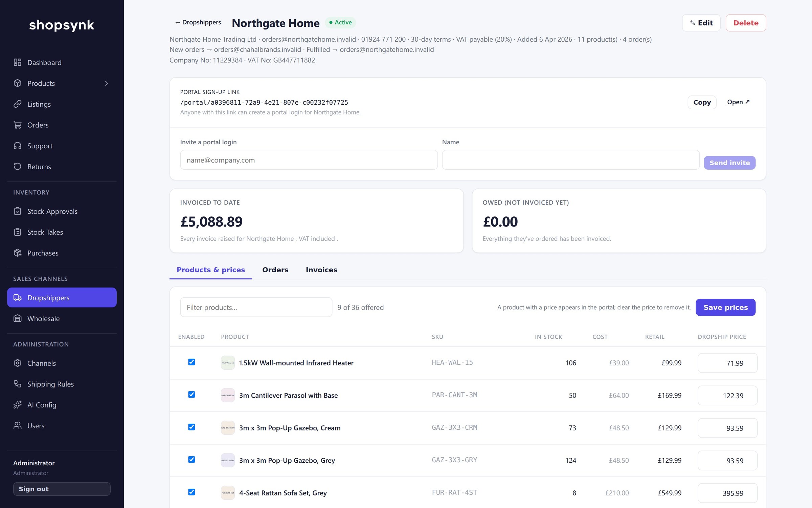This screenshot has height=508, width=812.
Task: Switch to the Invoices tab
Action: [321, 270]
